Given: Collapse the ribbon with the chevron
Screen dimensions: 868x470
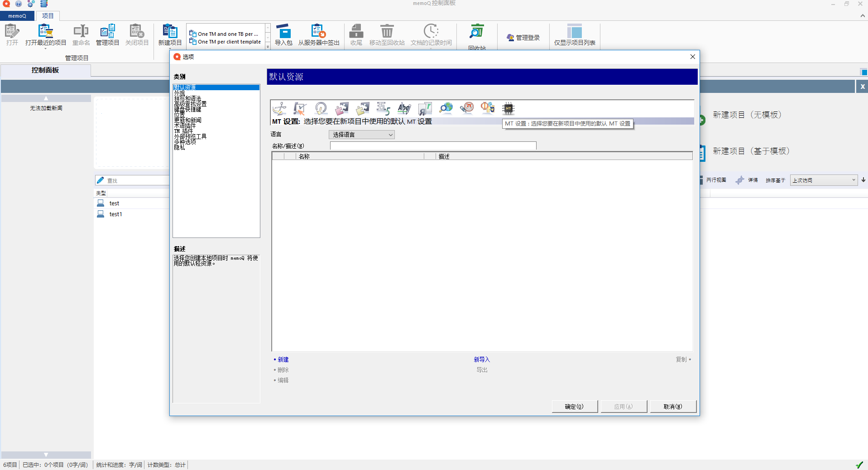Looking at the screenshot, I should (x=863, y=15).
